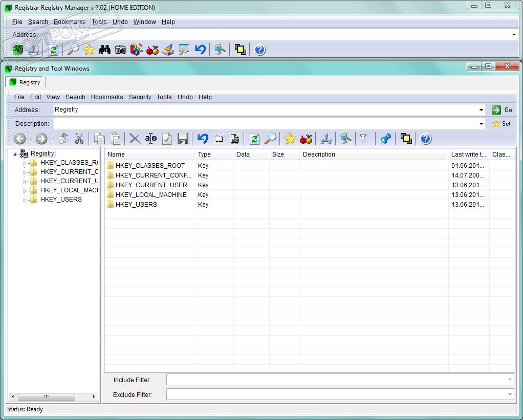Click the Paste clipboard icon

pos(115,139)
